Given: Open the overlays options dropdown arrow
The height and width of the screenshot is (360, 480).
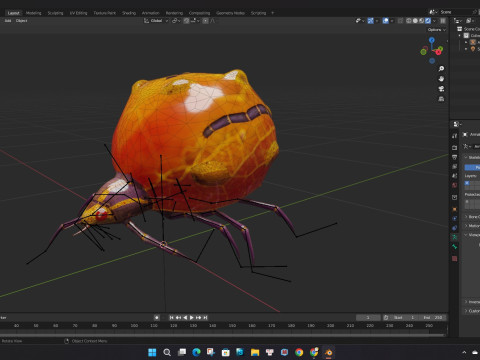Looking at the screenshot, I should click(x=392, y=21).
